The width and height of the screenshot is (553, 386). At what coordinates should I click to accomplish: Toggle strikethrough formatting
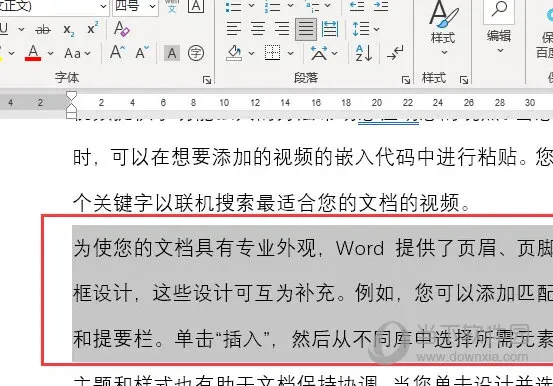pyautogui.click(x=43, y=30)
